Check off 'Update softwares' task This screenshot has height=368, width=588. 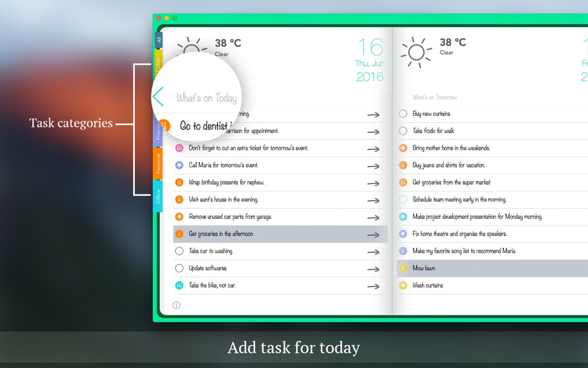179,268
